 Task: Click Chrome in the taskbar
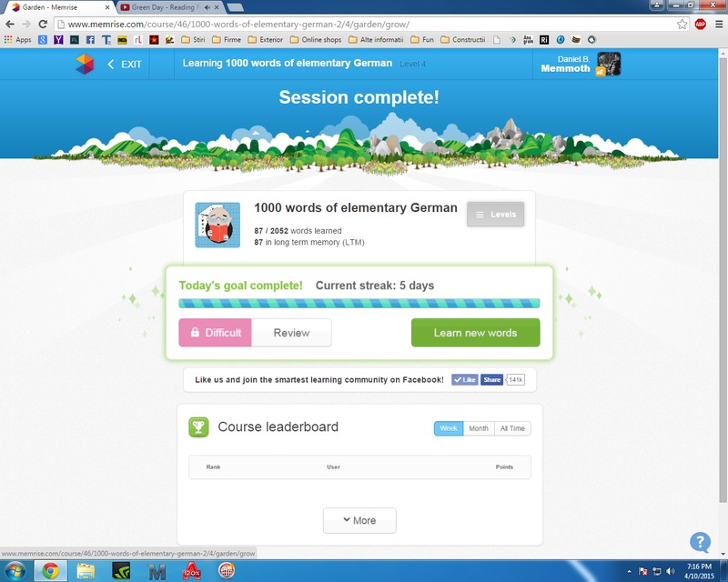coord(51,571)
